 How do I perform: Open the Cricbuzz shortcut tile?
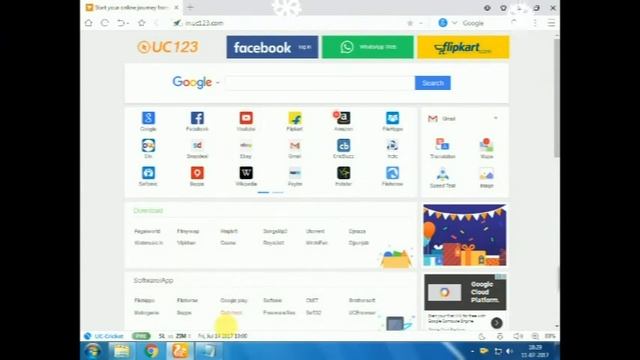point(343,149)
